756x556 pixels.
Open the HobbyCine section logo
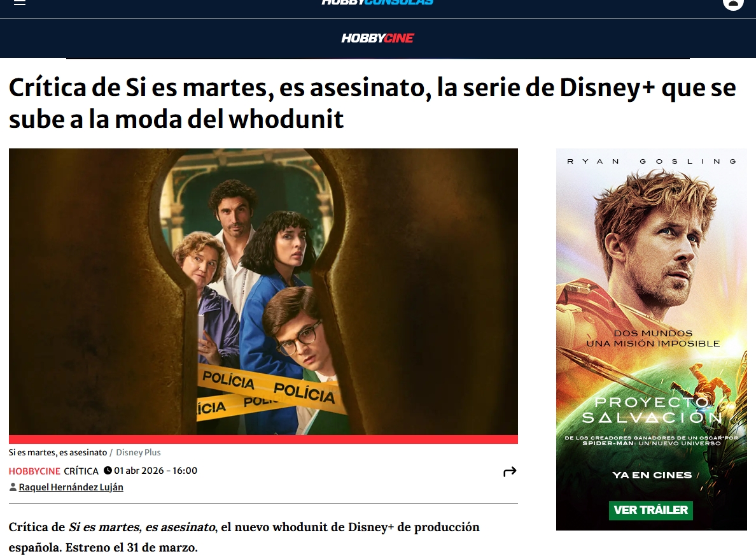click(x=377, y=38)
